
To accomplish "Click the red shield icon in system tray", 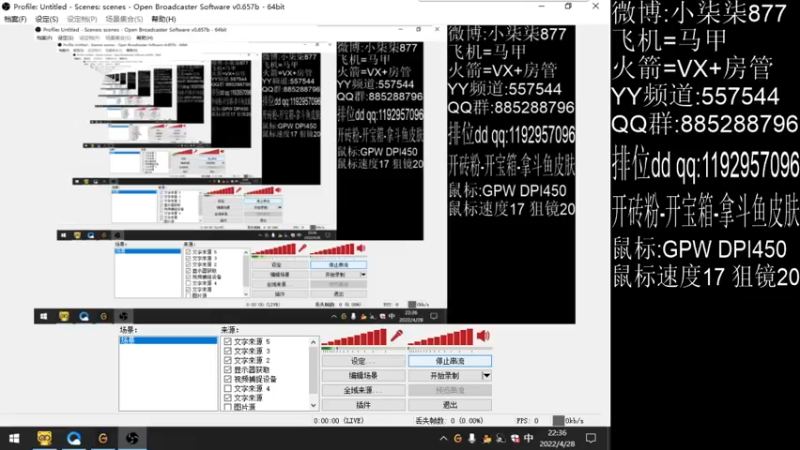I will pyautogui.click(x=515, y=438).
